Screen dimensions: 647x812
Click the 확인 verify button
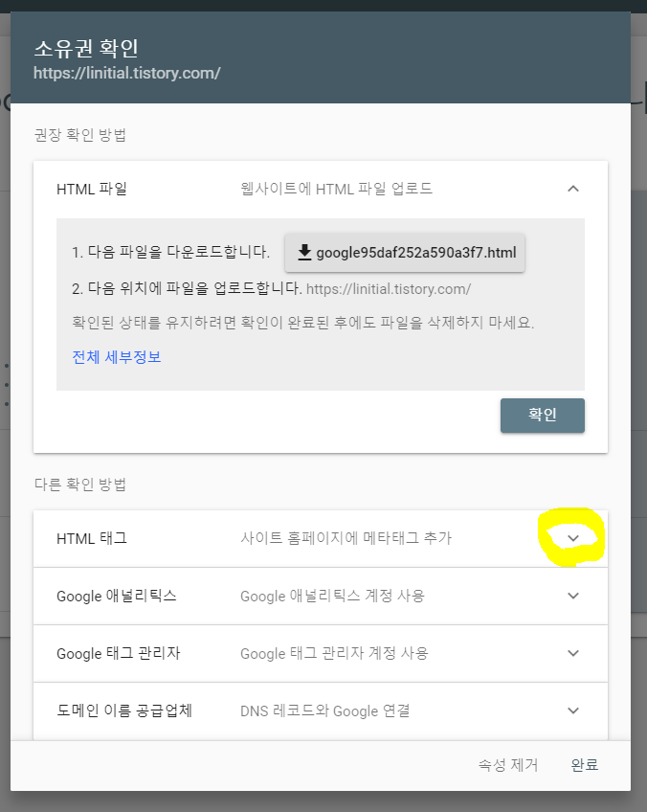[x=543, y=416]
